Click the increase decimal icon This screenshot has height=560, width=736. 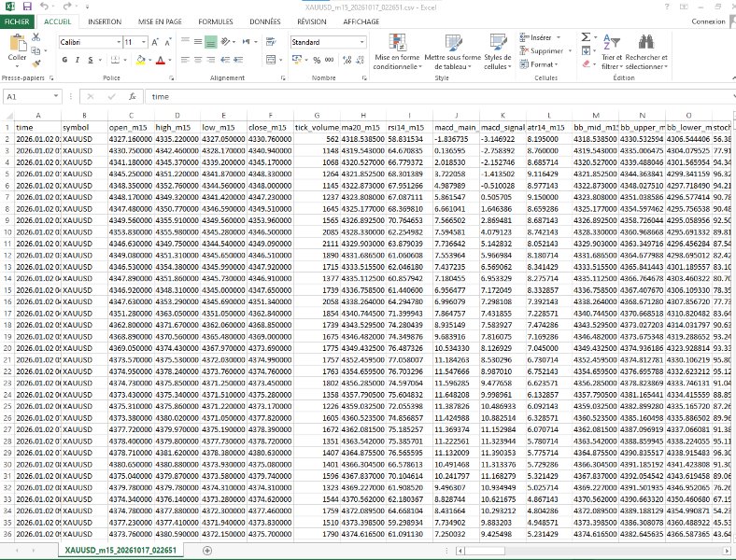(x=347, y=60)
